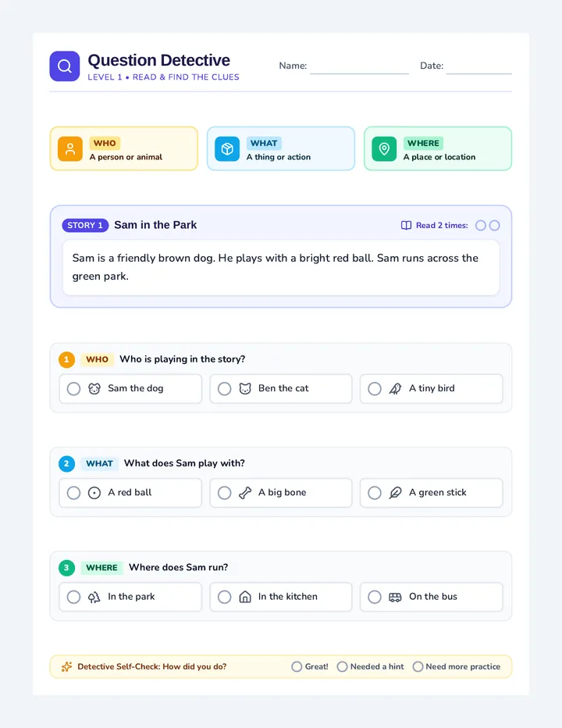Click the purple magnifying glass logo icon
The width and height of the screenshot is (562, 728).
coord(65,66)
